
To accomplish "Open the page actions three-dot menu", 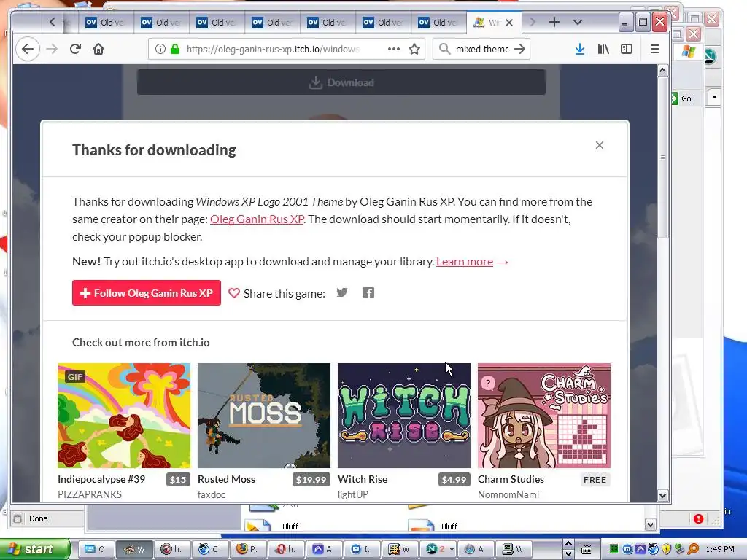I will 393,49.
